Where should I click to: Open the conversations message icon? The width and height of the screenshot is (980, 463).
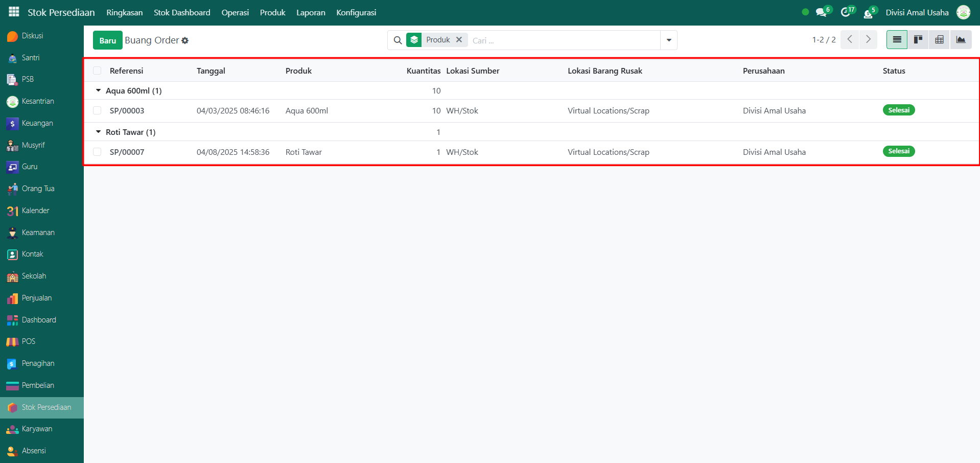tap(821, 12)
